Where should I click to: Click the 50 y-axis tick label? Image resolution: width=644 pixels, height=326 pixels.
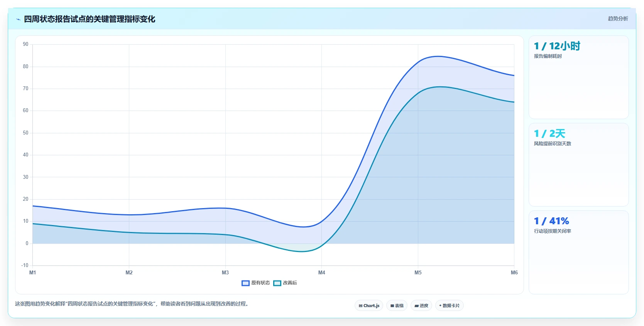coord(25,133)
